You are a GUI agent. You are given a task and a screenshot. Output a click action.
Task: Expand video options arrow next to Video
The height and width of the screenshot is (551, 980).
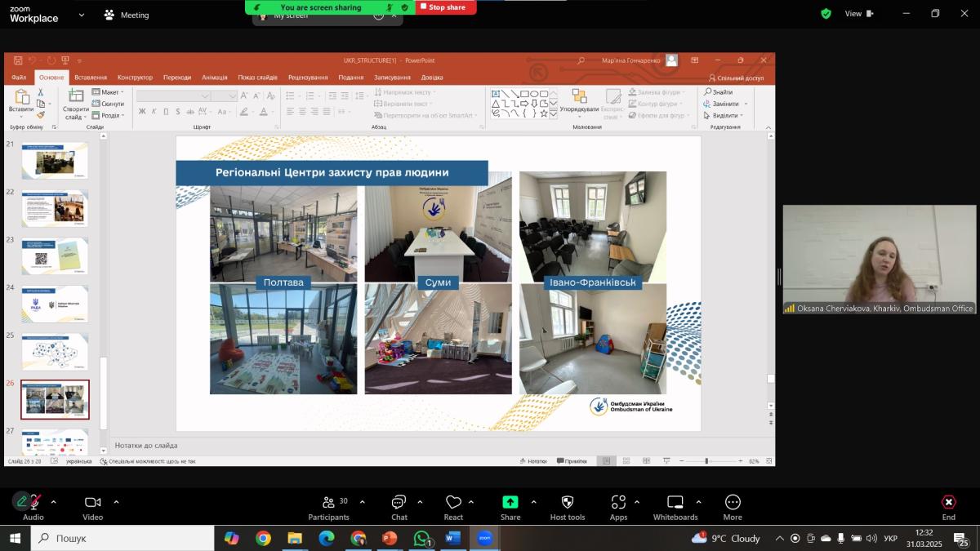116,502
